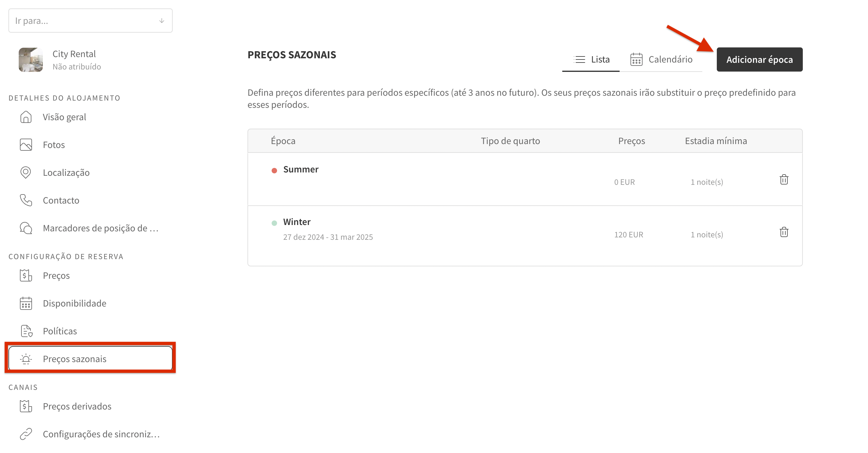Click the Adicionar época button
Screen dimensions: 868x453
[759, 59]
